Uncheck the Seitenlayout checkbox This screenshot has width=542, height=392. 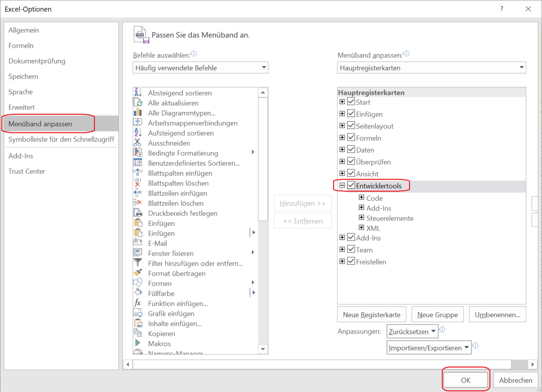click(351, 125)
